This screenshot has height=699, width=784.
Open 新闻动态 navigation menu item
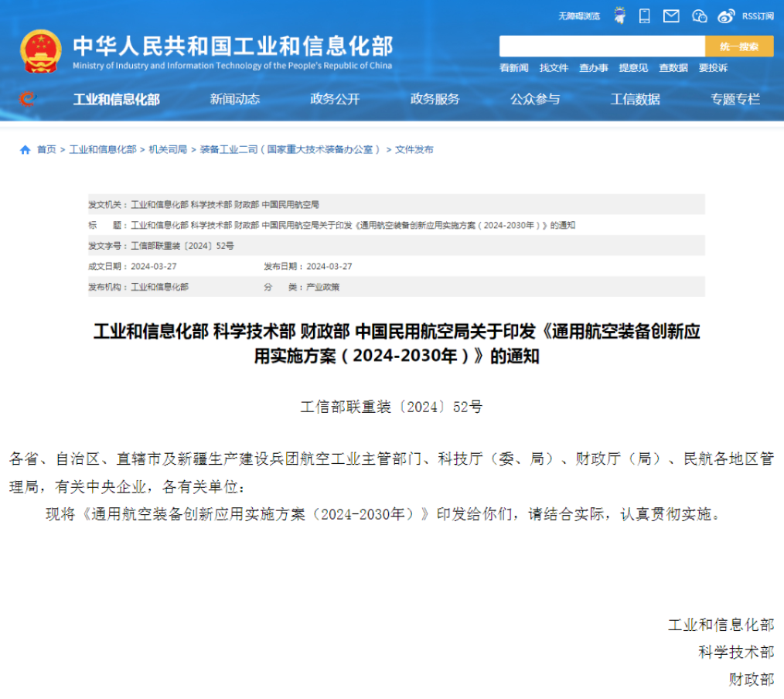(234, 99)
